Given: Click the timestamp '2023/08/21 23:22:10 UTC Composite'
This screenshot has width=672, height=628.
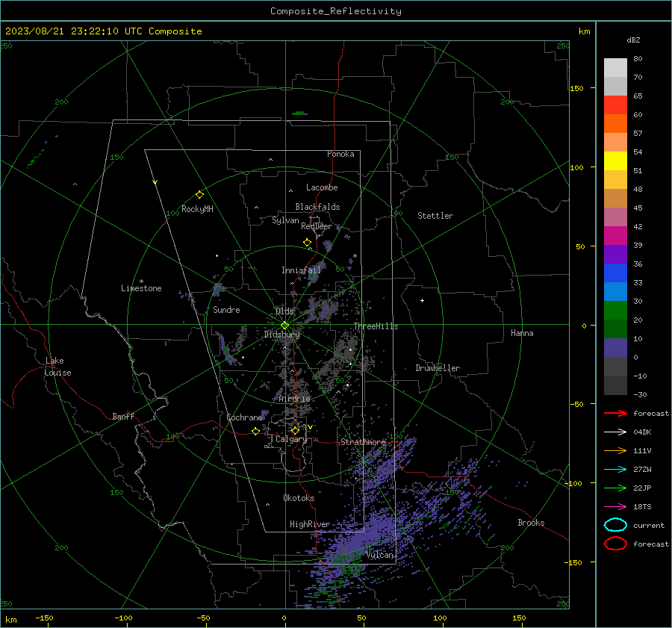Looking at the screenshot, I should (x=103, y=31).
